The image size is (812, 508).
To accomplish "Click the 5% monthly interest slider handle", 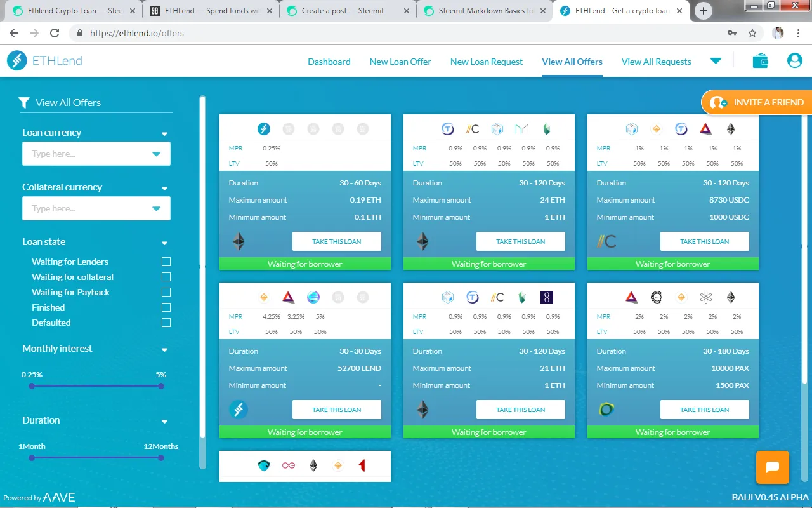I will 161,386.
